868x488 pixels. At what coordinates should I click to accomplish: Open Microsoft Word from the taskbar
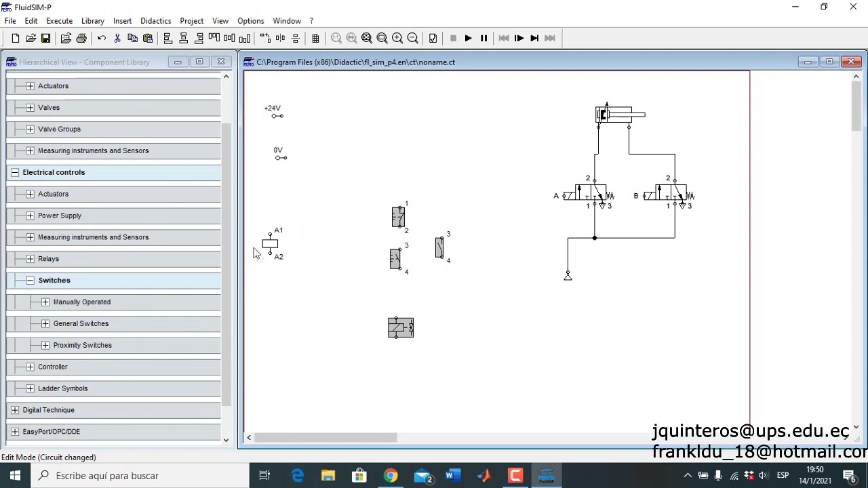pos(452,476)
